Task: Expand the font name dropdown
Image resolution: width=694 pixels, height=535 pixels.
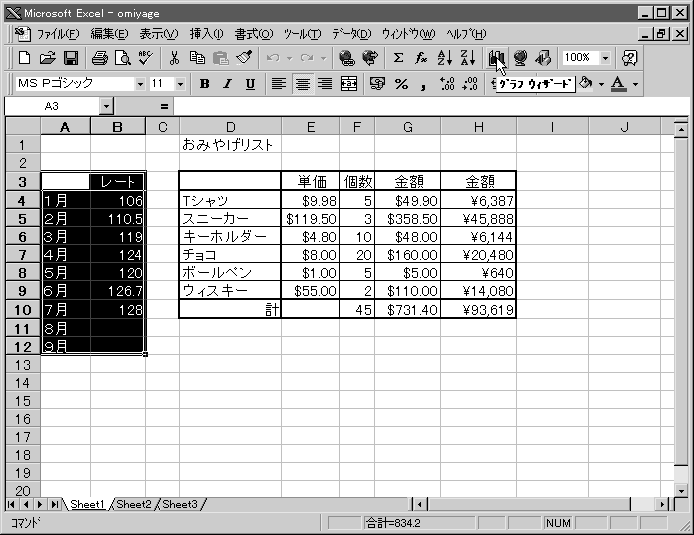Action: [140, 84]
